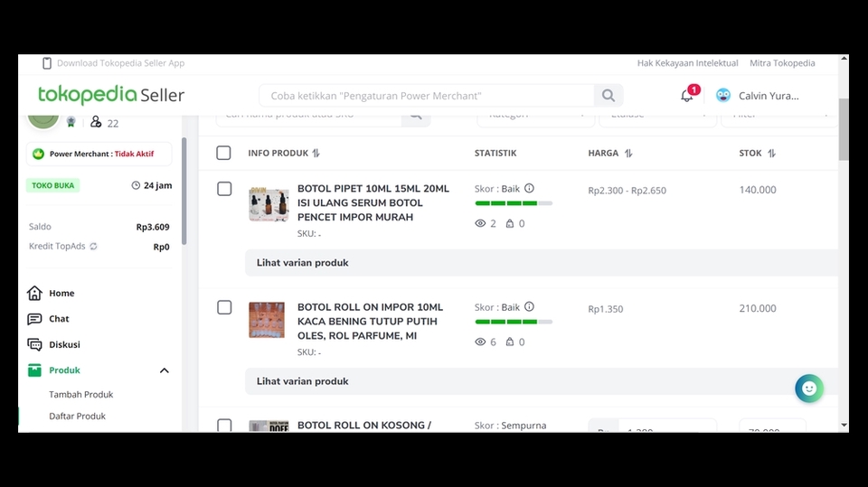
Task: Sort by Stok arrows icon
Action: pos(771,154)
